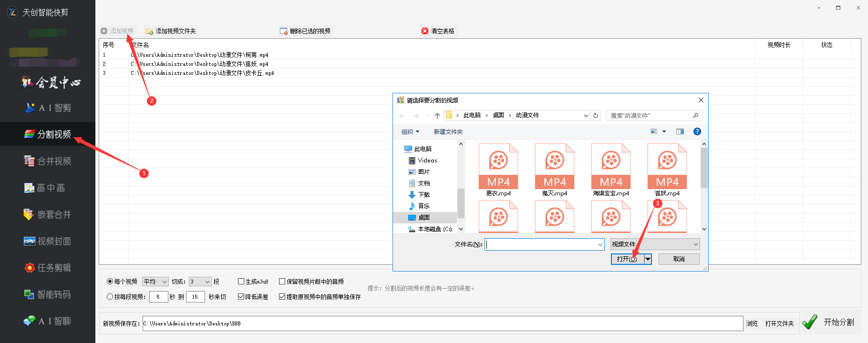The image size is (868, 343).
Task: Open the 平均 split mode dropdown
Action: [x=155, y=282]
